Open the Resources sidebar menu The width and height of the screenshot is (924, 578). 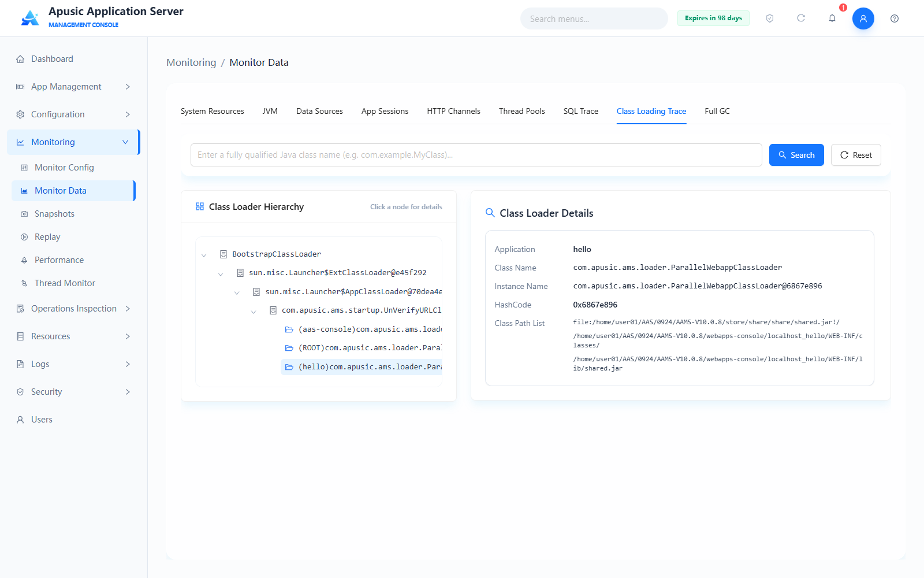pyautogui.click(x=73, y=336)
